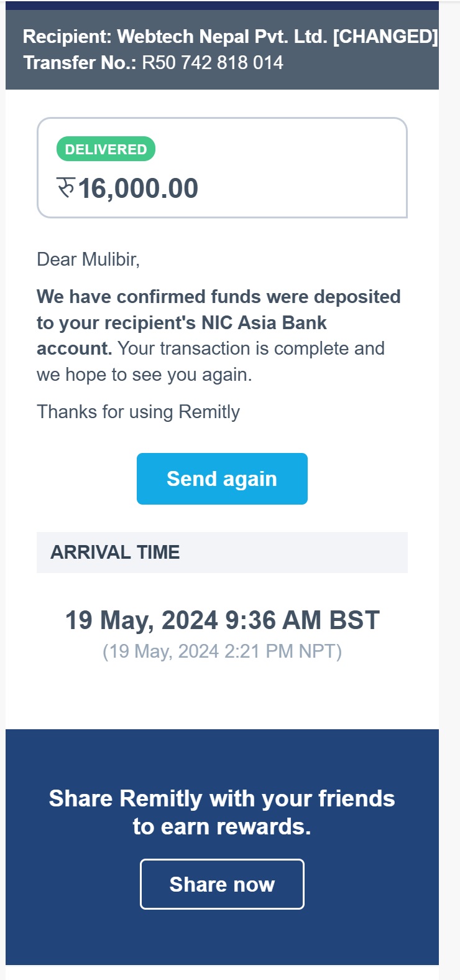Click the Thanks for using Remitly line
Viewport: 460px width, 980px height.
coord(138,412)
